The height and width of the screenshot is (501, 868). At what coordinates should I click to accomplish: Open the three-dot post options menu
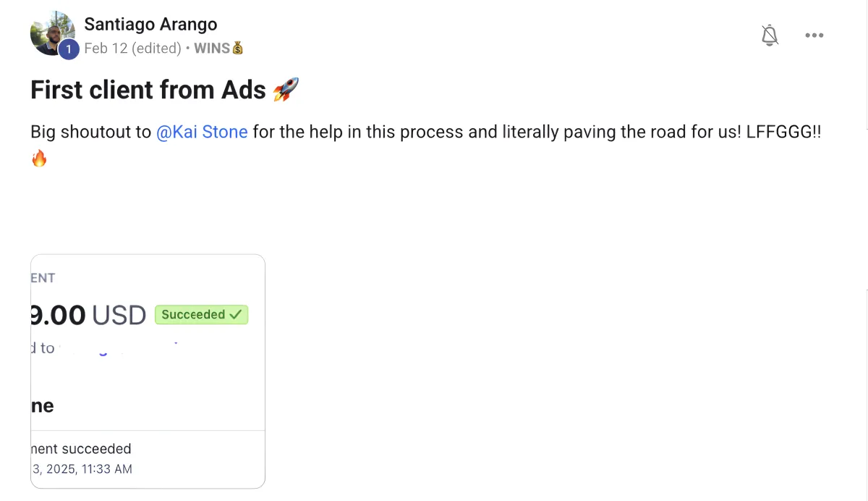[x=814, y=35]
